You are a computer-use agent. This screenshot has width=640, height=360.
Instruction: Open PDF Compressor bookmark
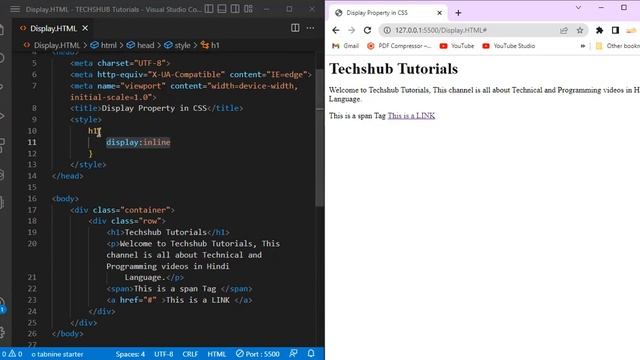point(400,46)
